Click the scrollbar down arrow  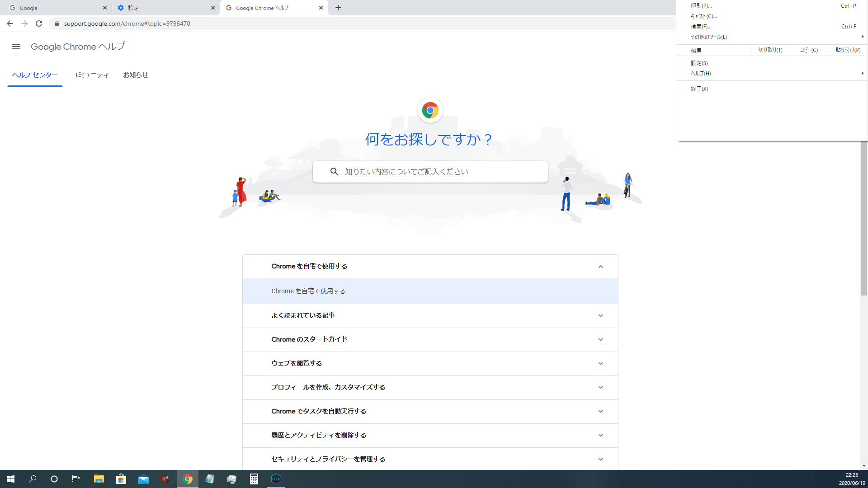864,466
